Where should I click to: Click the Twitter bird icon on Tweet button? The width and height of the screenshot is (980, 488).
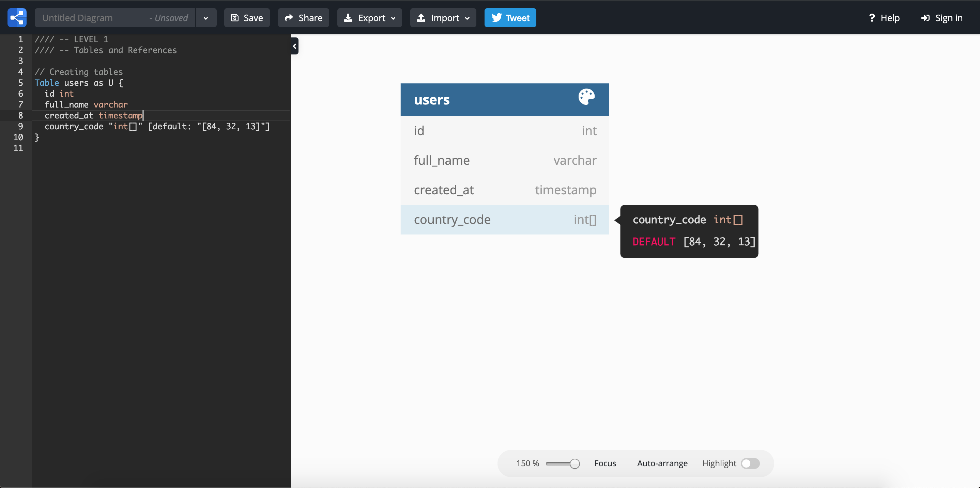496,17
